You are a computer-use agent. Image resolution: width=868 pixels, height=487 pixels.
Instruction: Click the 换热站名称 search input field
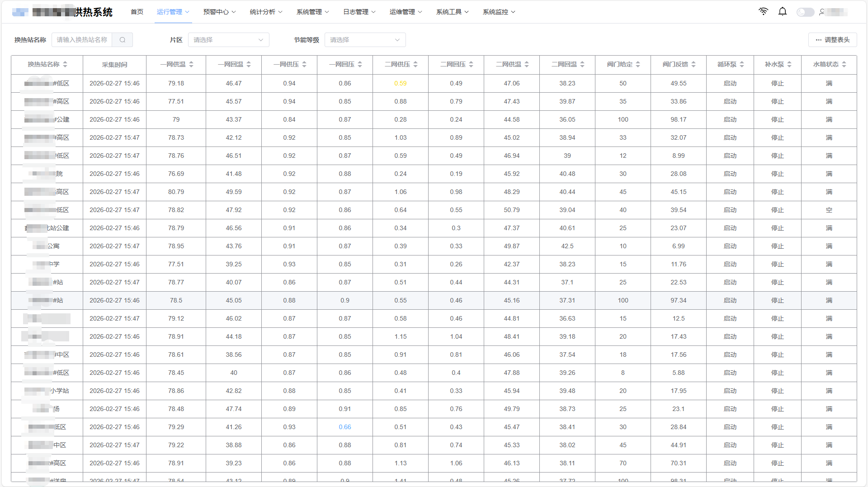click(81, 40)
